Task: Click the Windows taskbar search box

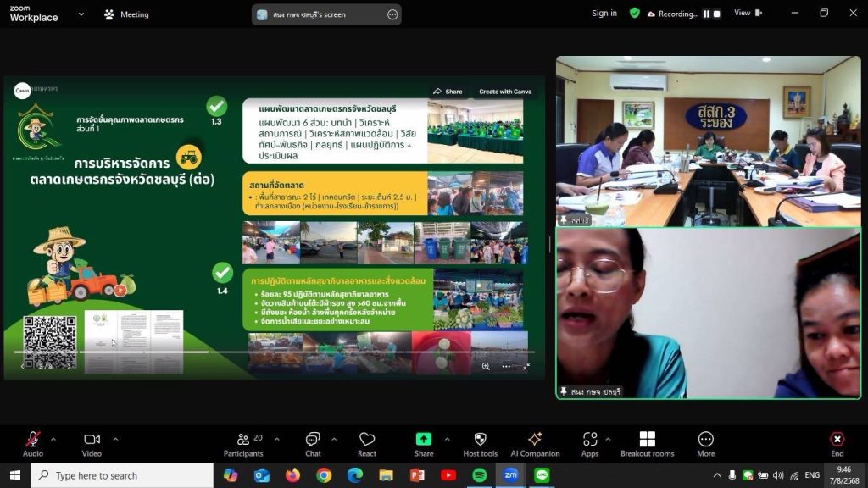Action: (x=123, y=475)
